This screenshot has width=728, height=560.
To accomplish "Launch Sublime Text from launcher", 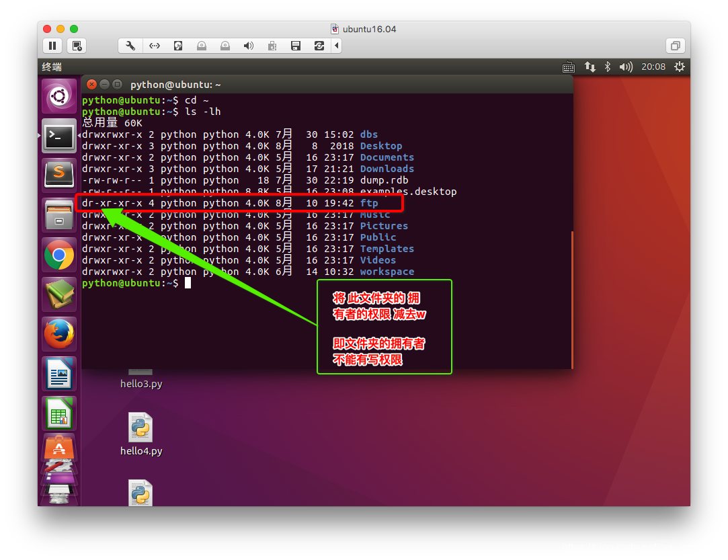I will pyautogui.click(x=59, y=175).
